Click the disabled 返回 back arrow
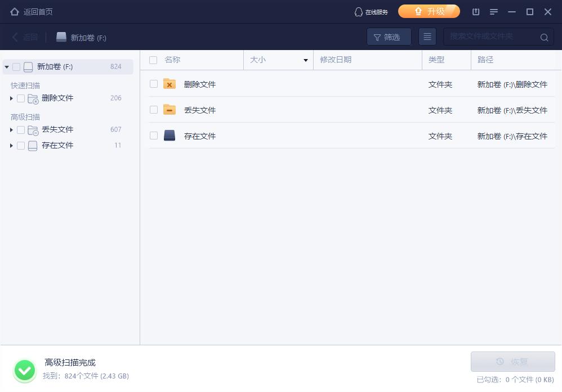This screenshot has width=562, height=392. [15, 37]
